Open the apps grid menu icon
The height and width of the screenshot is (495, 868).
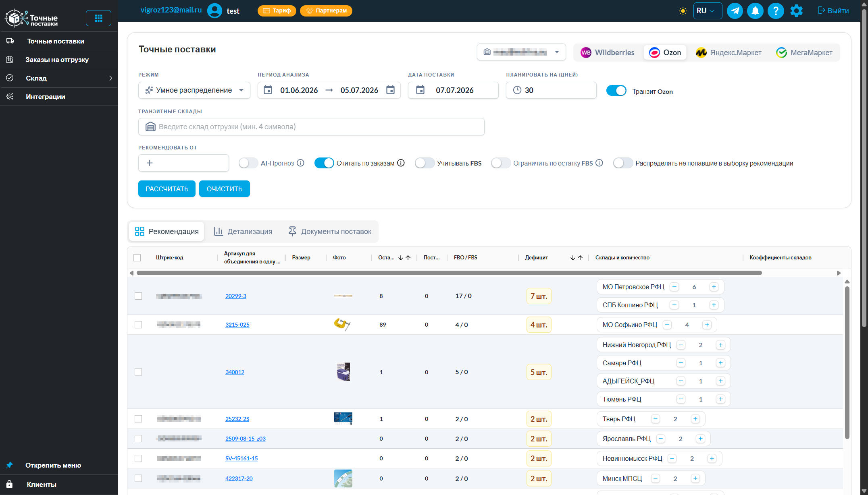98,18
